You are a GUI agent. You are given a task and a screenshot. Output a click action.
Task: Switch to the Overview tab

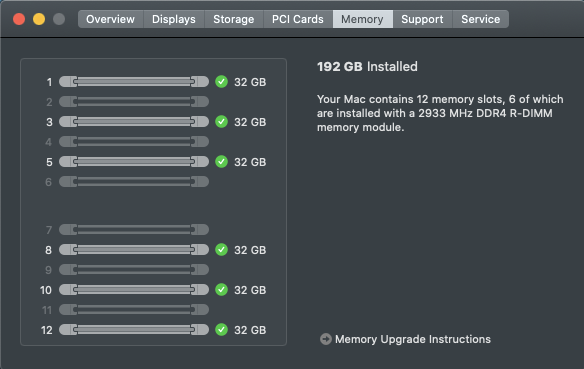point(111,19)
